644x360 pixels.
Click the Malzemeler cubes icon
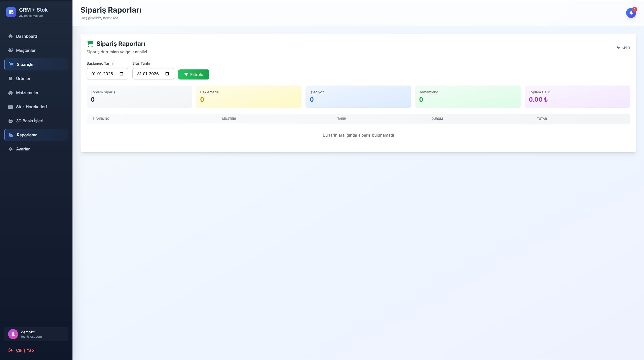pos(11,93)
